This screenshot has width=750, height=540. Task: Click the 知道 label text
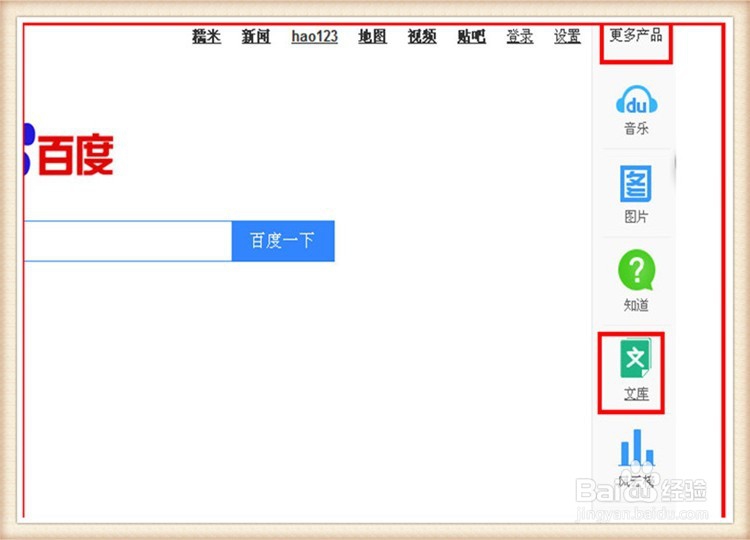[636, 305]
